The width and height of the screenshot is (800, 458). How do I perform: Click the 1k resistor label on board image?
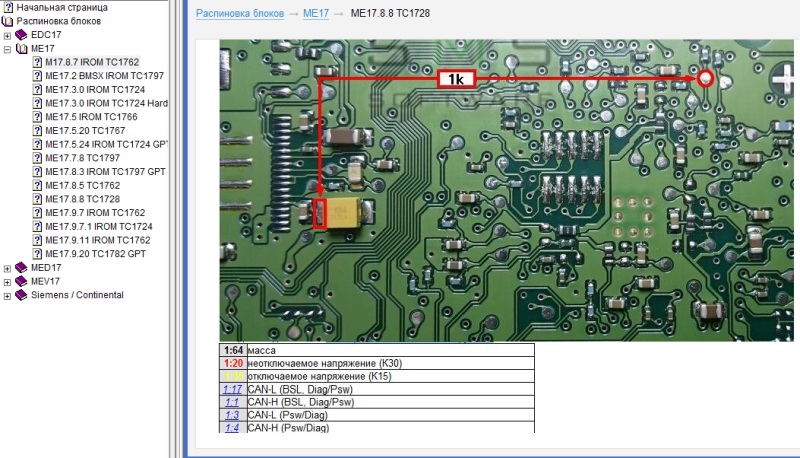pos(455,79)
